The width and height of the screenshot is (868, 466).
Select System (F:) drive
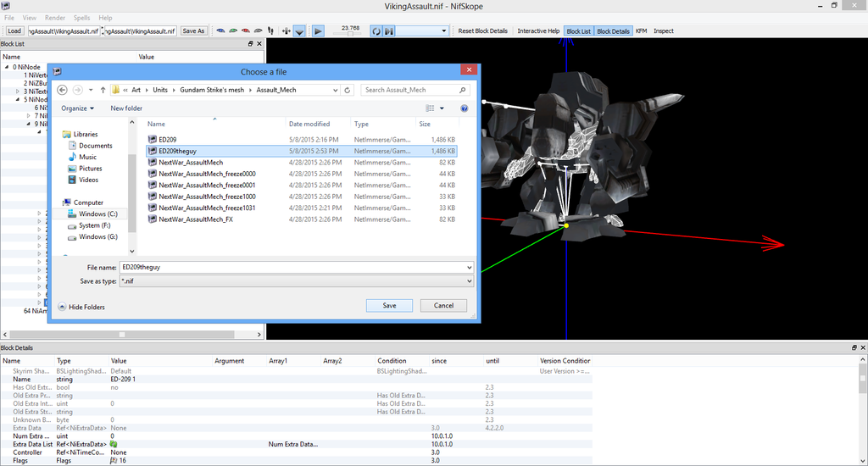(94, 225)
